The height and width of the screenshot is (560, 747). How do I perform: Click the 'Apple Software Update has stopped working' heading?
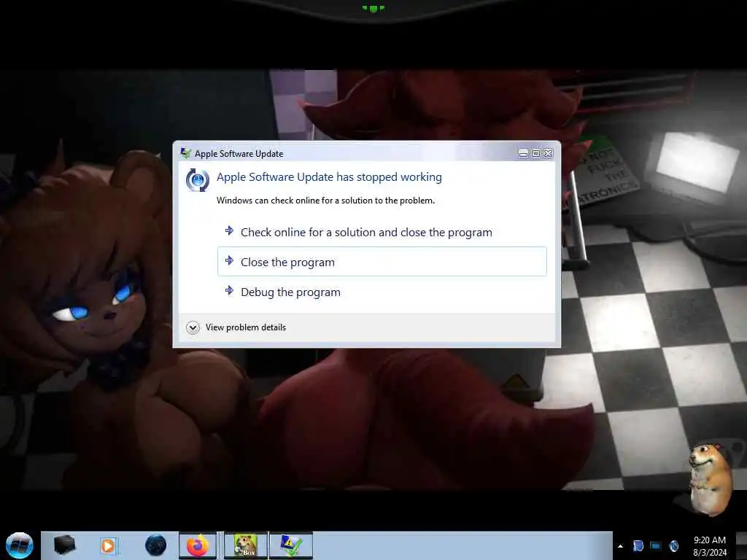click(x=329, y=176)
